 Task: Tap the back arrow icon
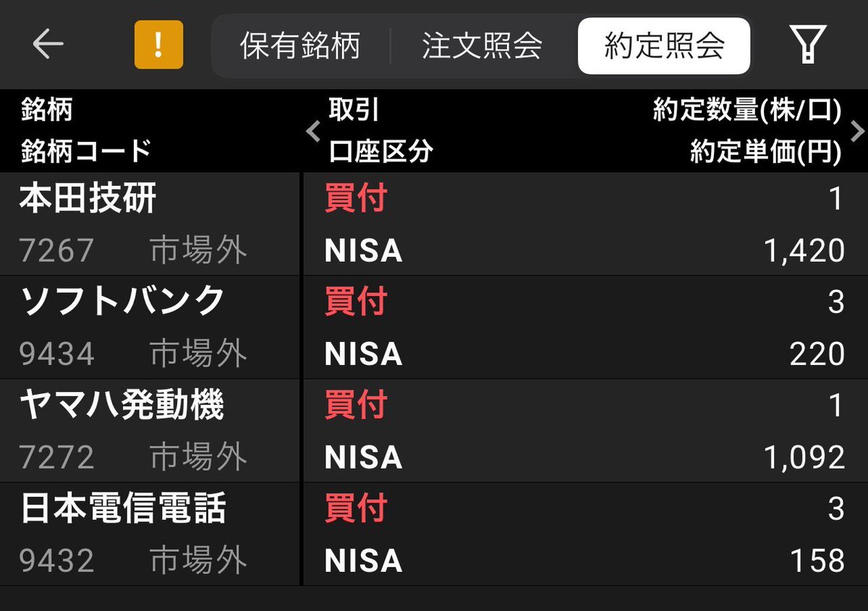click(x=48, y=45)
